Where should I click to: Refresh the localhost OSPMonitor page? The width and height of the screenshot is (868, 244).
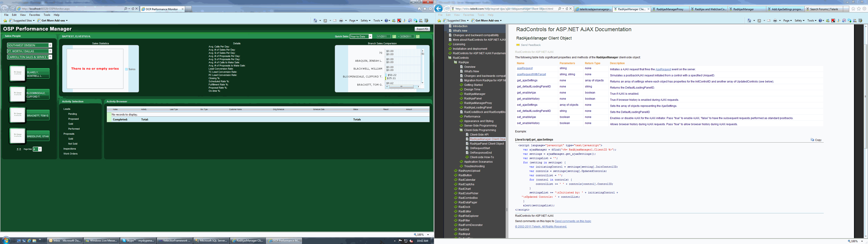point(133,9)
